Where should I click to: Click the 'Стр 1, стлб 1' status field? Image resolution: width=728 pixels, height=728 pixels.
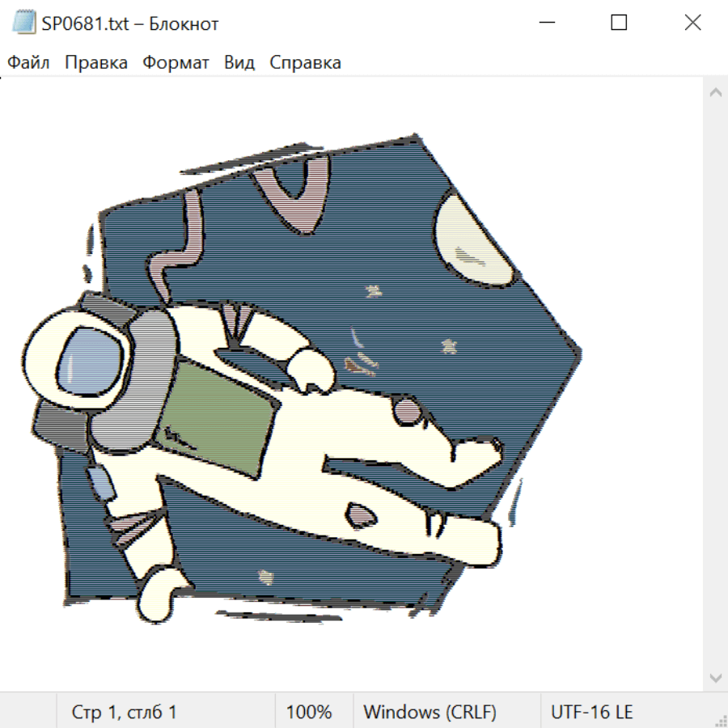[125, 712]
